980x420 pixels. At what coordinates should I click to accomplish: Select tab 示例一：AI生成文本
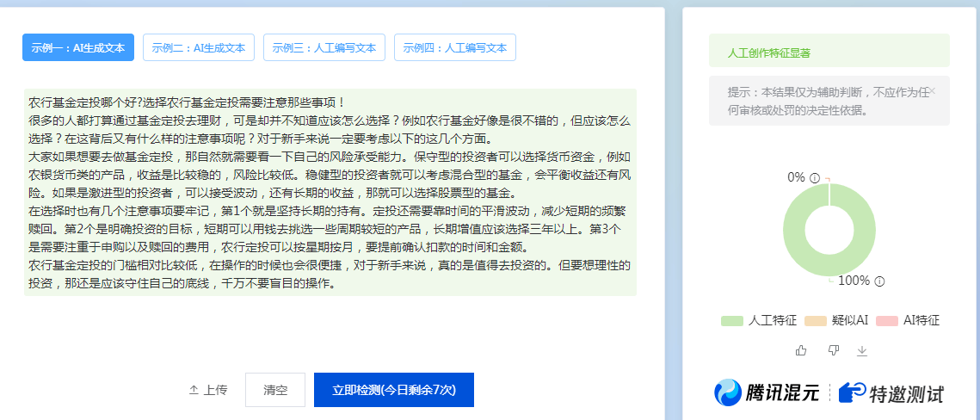[78, 47]
